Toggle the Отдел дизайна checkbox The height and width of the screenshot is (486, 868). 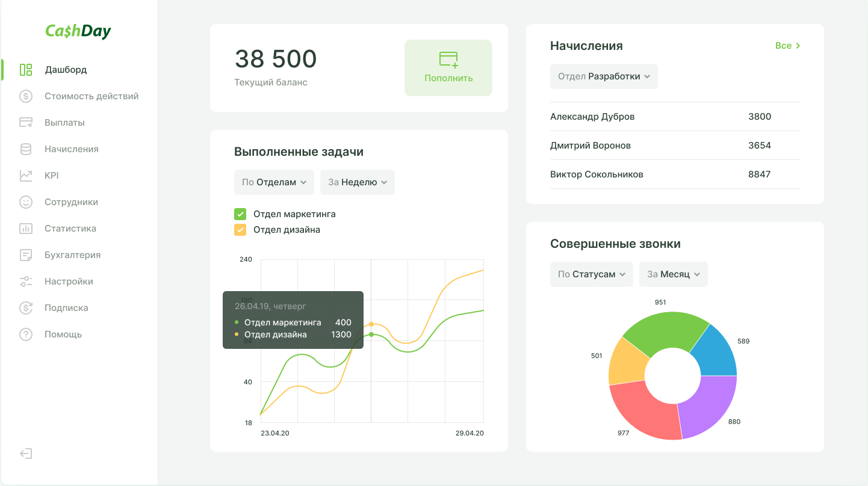click(x=240, y=230)
